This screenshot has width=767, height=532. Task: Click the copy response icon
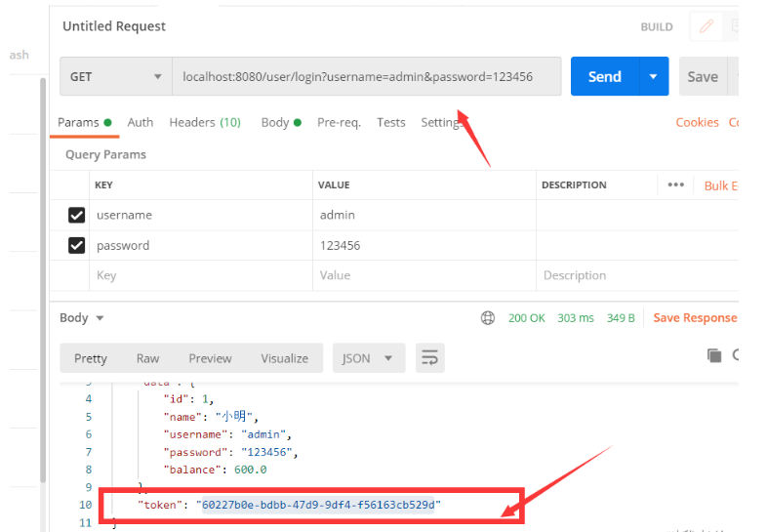[x=714, y=355]
